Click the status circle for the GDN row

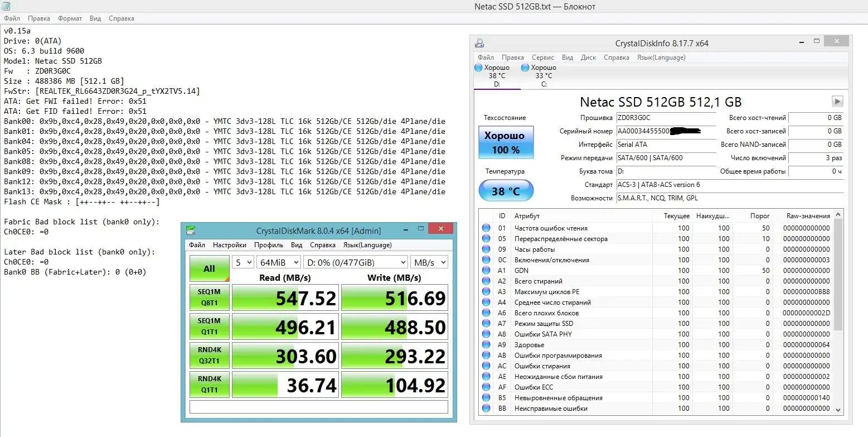[486, 270]
